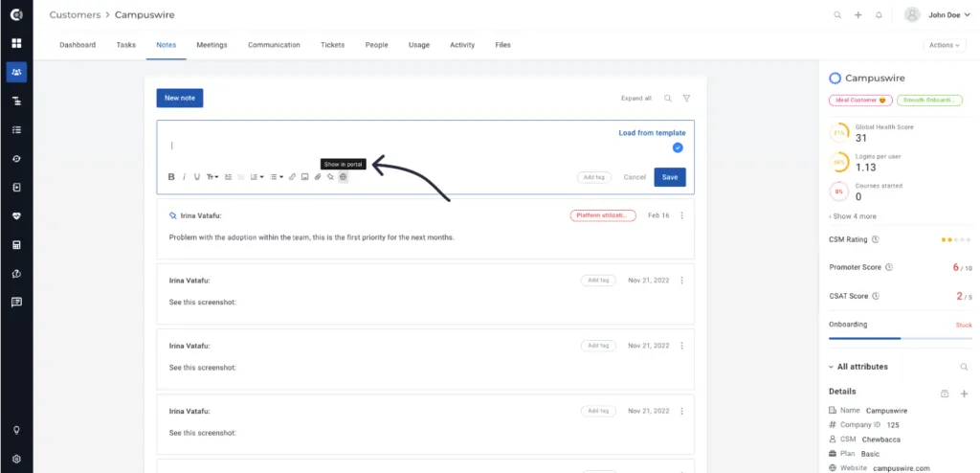Open the heart health icon in sidebar
The image size is (980, 473).
click(17, 215)
